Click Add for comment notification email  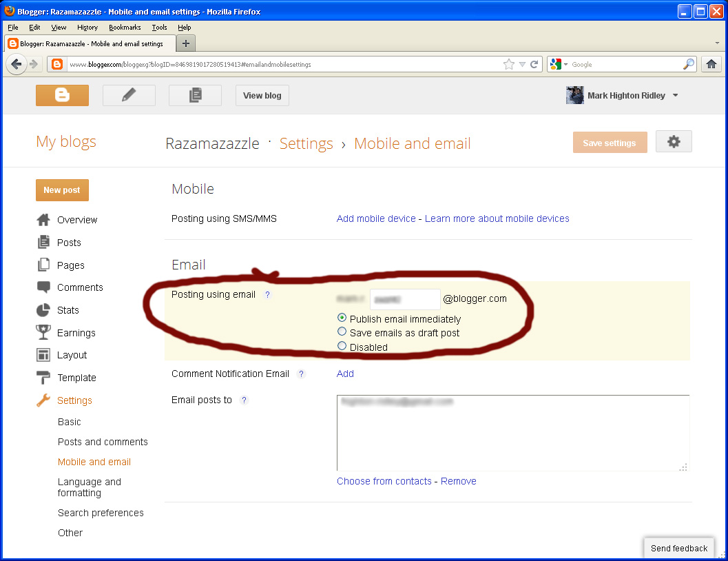345,374
